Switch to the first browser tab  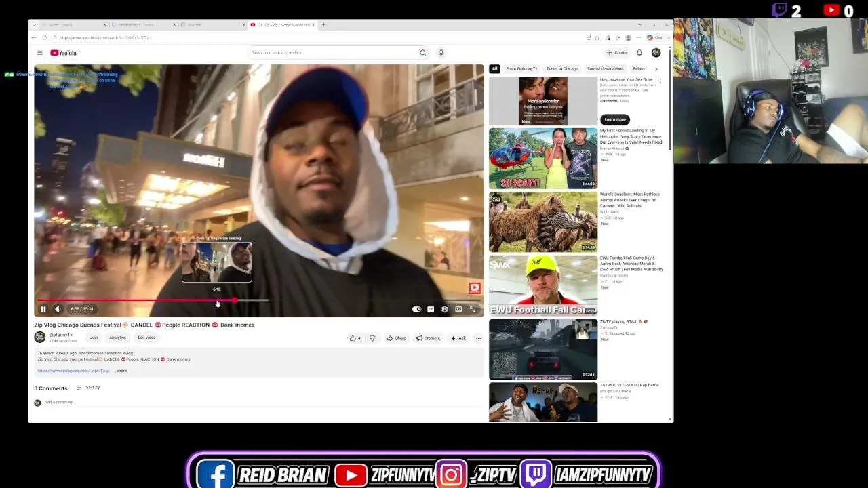click(69, 25)
